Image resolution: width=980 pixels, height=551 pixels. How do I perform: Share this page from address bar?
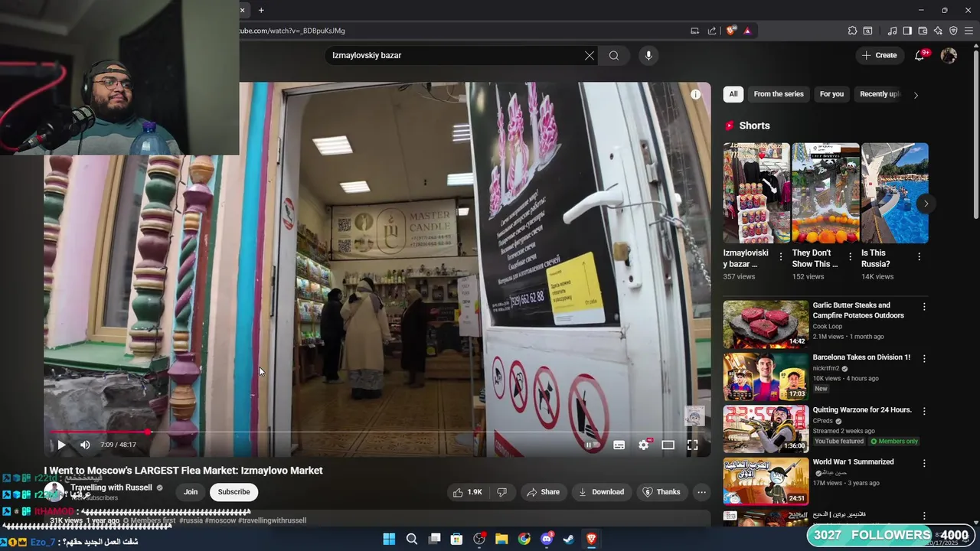pyautogui.click(x=712, y=31)
